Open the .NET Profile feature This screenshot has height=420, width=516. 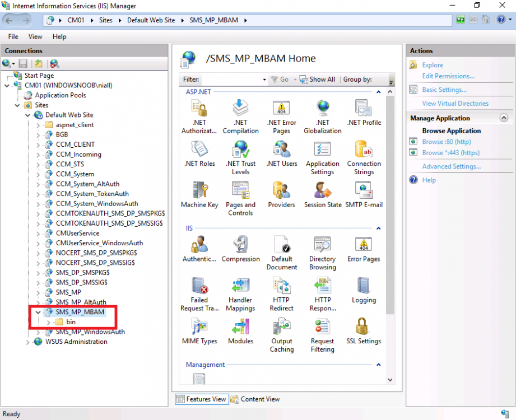pyautogui.click(x=364, y=113)
